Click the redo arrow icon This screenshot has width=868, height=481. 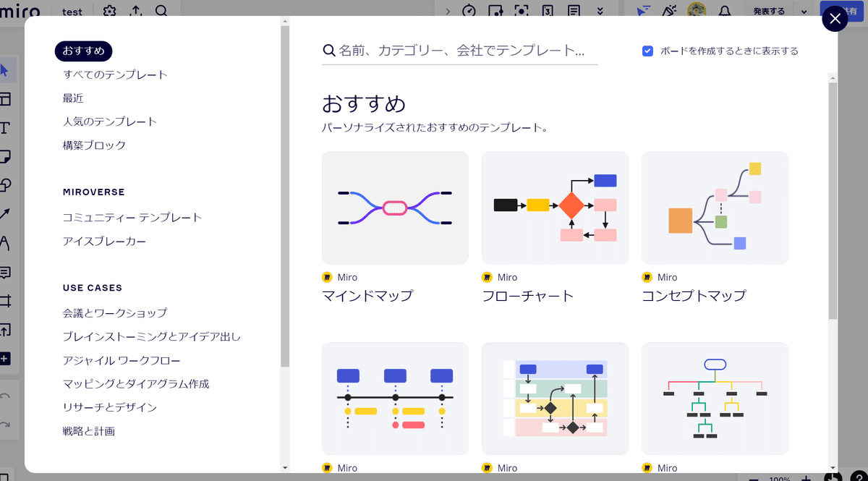point(5,425)
